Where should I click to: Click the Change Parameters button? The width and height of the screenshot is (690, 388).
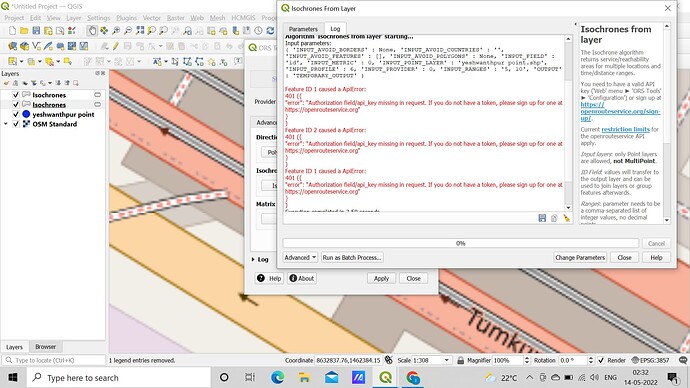point(580,257)
